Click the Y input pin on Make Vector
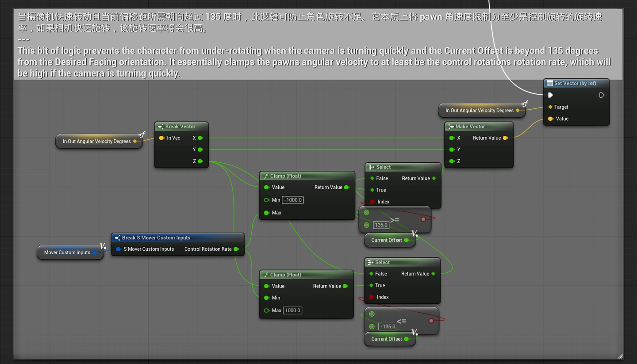Screen dimensions: 637x364 [x=452, y=149]
